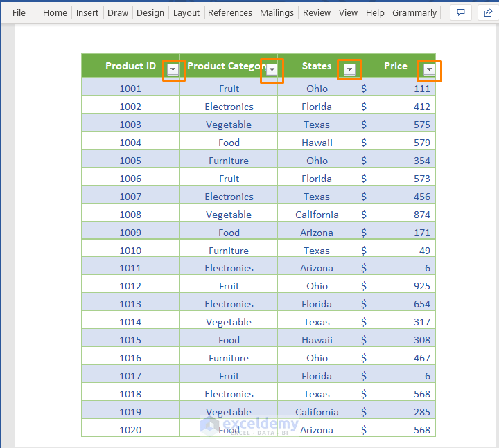Open the Draw tab

118,12
